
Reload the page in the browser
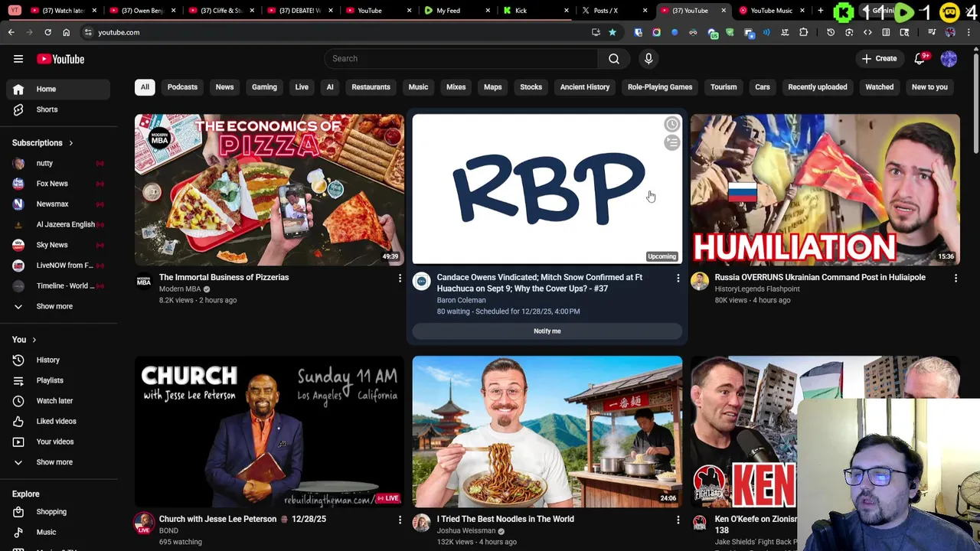point(47,32)
